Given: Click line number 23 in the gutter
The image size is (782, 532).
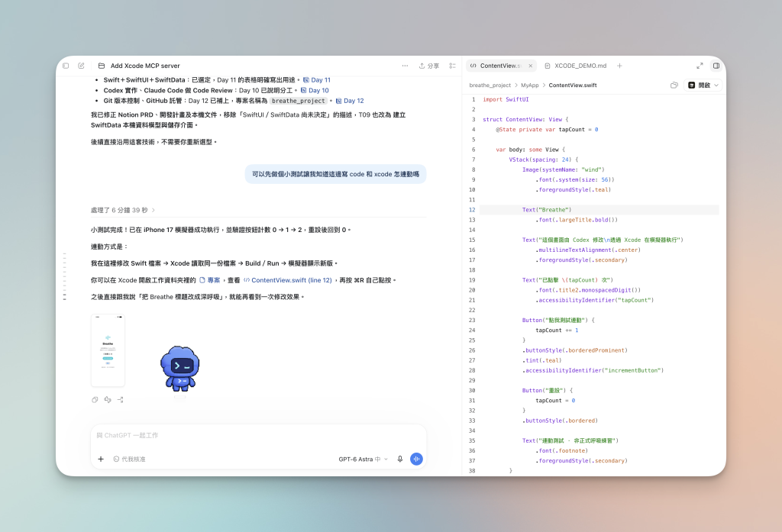Looking at the screenshot, I should click(472, 320).
